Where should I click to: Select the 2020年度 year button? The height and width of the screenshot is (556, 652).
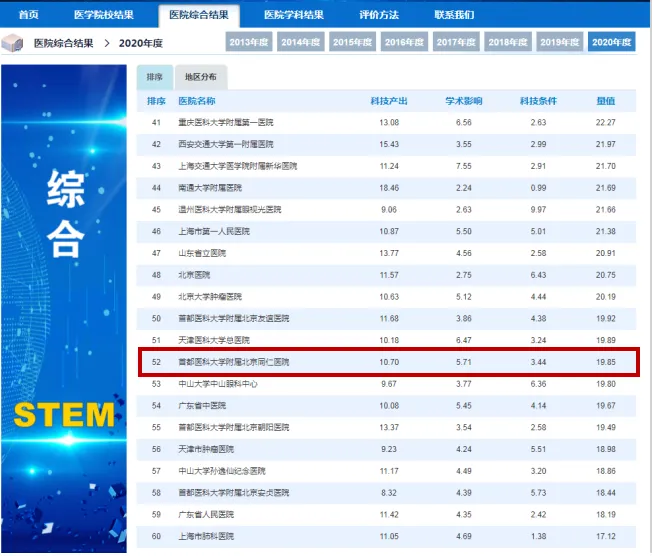tap(611, 42)
